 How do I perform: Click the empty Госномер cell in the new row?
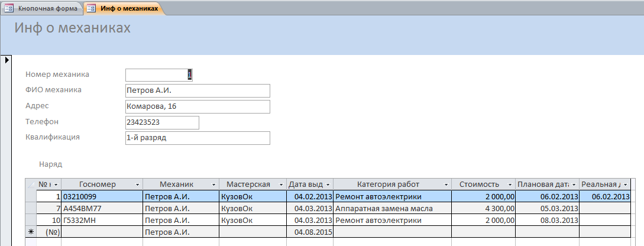tap(102, 232)
